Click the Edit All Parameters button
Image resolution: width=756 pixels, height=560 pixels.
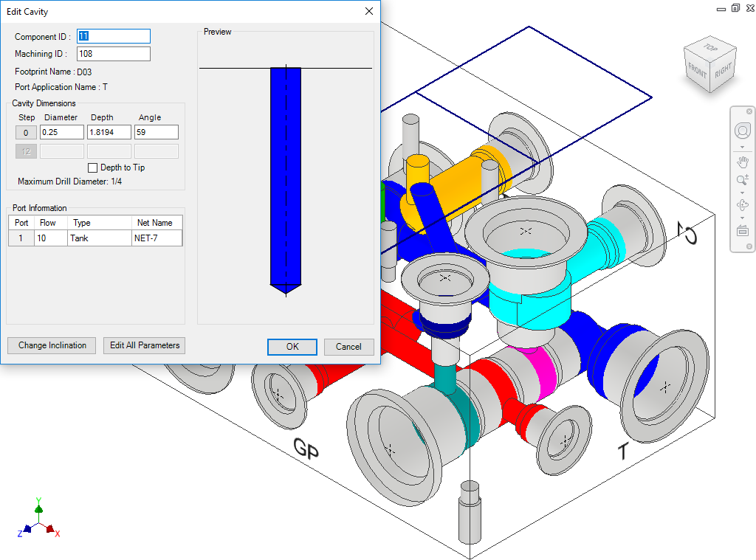144,345
